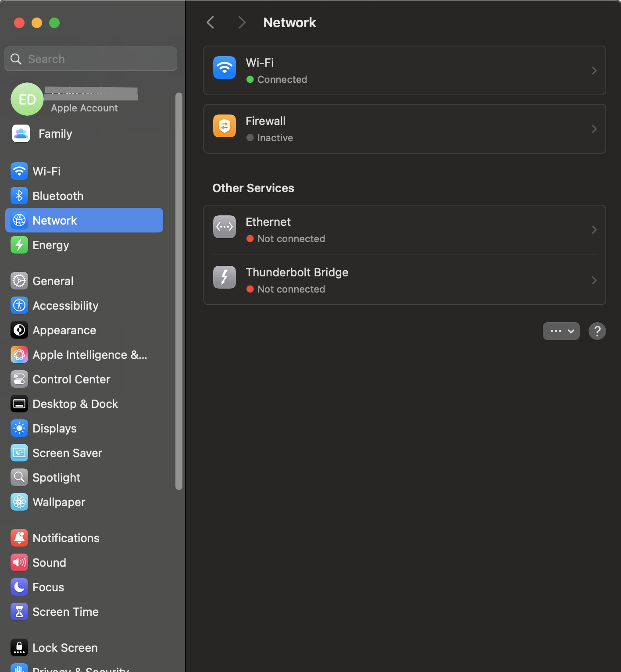Select Spotlight label in the sidebar
621x672 pixels.
coord(57,478)
